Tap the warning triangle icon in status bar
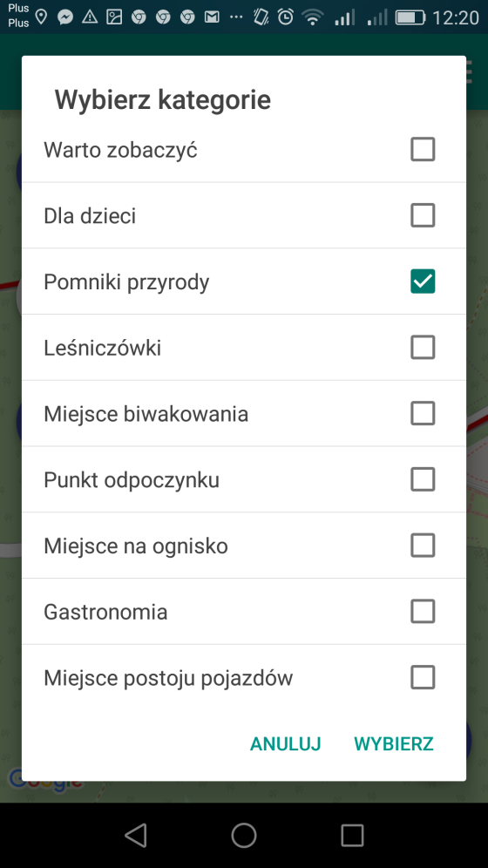 (90, 17)
